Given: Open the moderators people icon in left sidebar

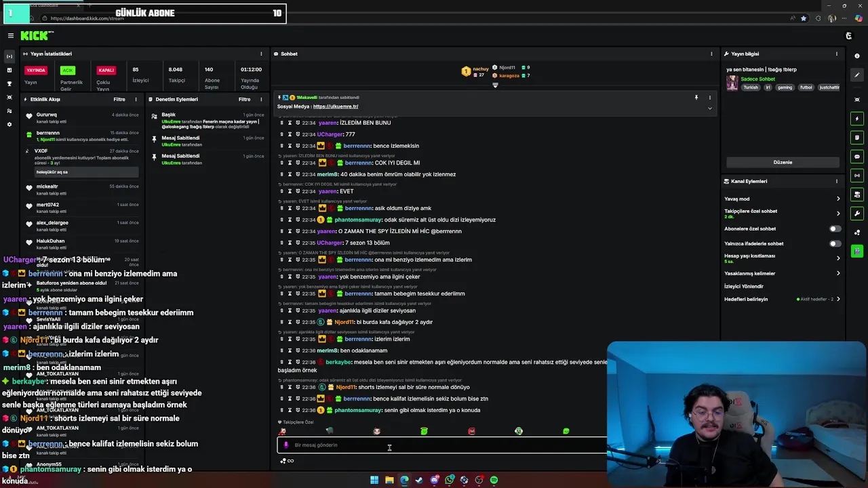Looking at the screenshot, I should pyautogui.click(x=9, y=110).
